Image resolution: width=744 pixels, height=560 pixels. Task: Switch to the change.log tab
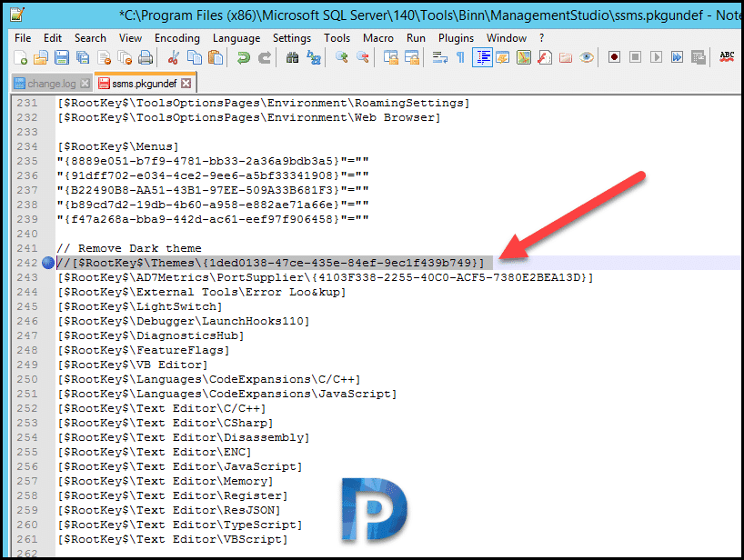(52, 84)
